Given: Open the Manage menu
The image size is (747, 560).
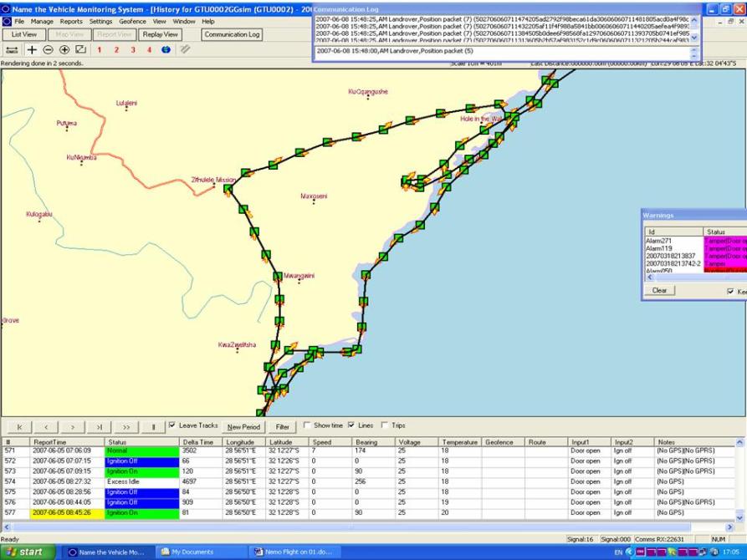Looking at the screenshot, I should 42,22.
